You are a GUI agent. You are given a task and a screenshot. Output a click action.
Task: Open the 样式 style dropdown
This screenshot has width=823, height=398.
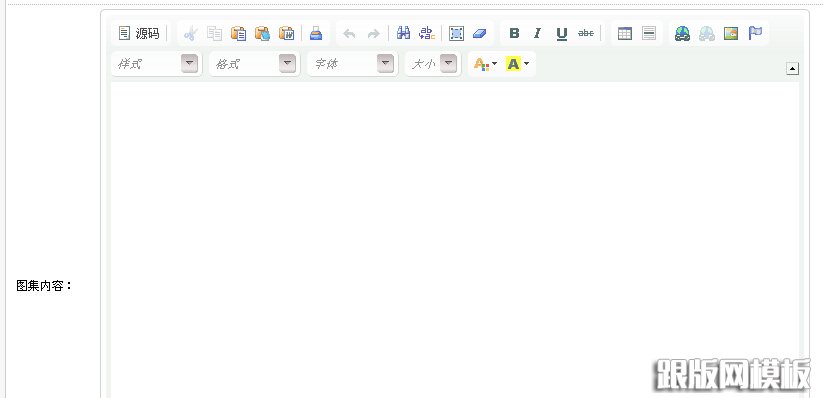pyautogui.click(x=156, y=64)
